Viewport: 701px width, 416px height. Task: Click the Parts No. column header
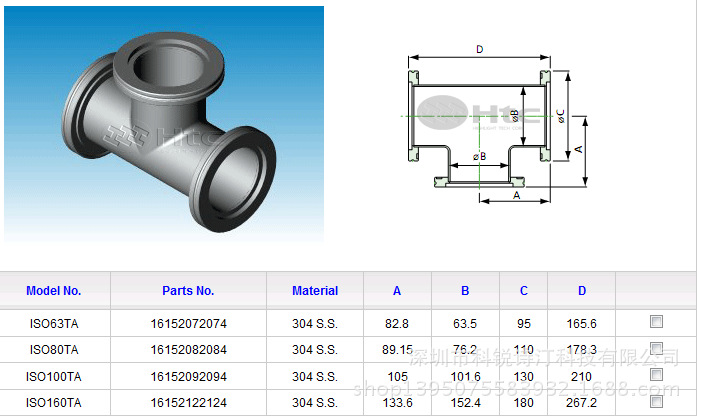pos(188,291)
